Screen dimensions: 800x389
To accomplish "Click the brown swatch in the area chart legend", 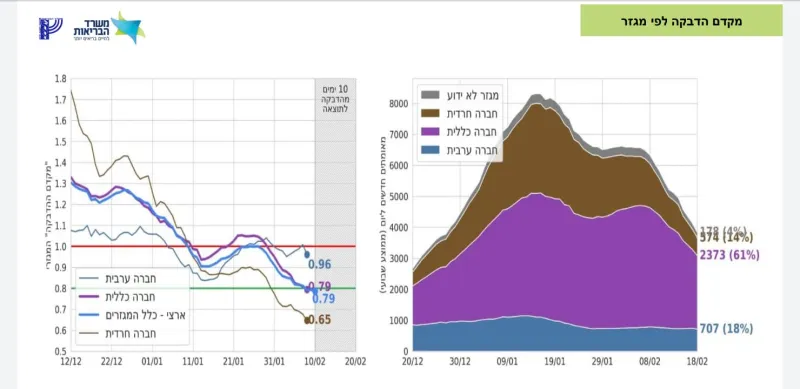I will pyautogui.click(x=430, y=113).
